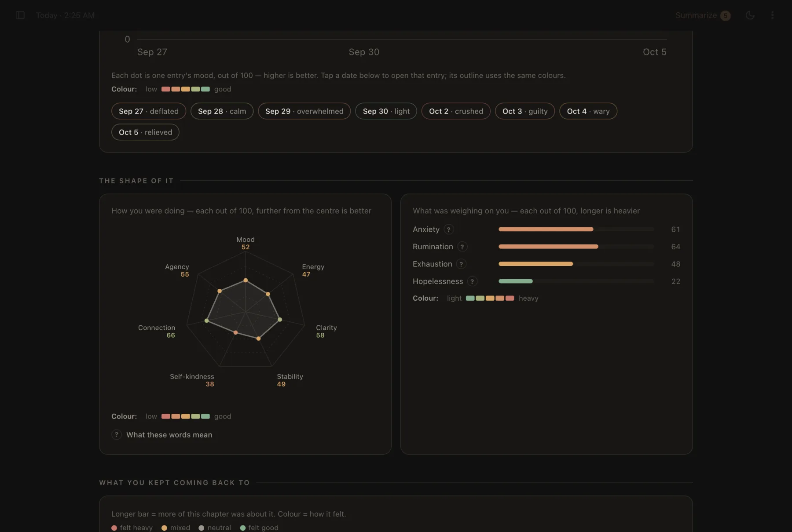Open the Oct 3 guilty entry
The image size is (792, 532).
[525, 111]
